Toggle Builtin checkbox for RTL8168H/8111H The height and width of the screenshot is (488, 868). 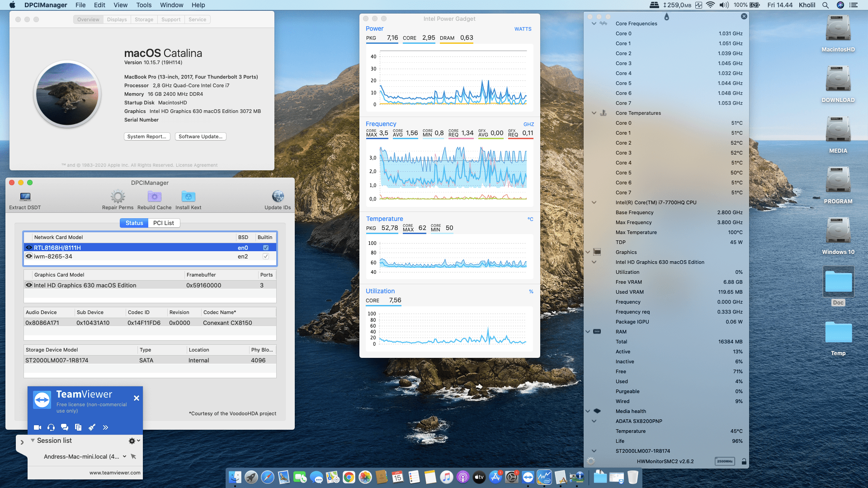click(266, 248)
